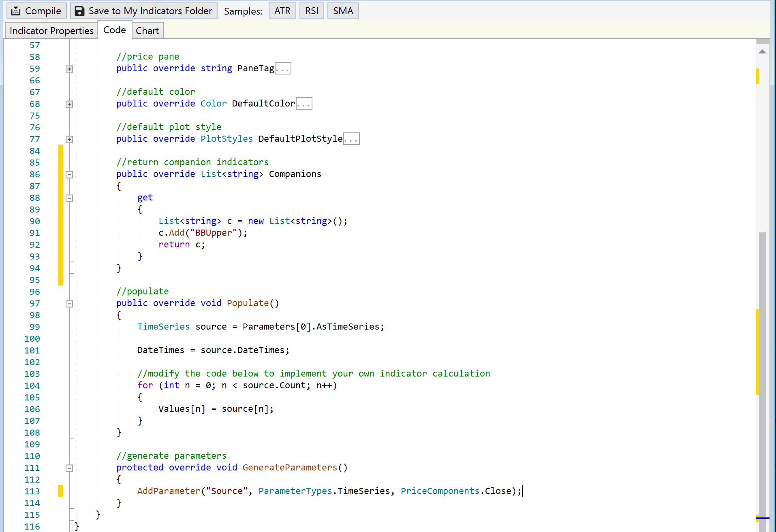Screen dimensions: 776x532
Task: Click the //return companion indicators comment
Action: tap(192, 162)
